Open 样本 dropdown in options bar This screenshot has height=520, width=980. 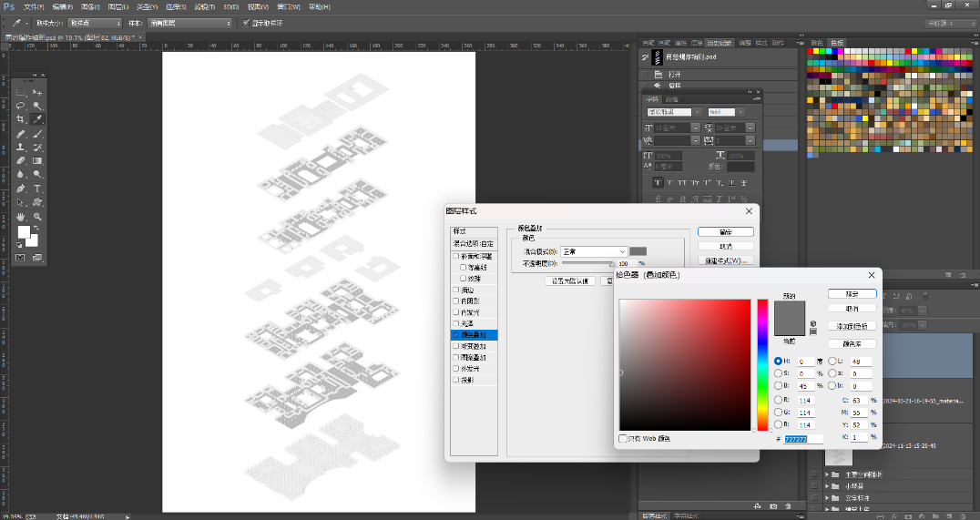coord(190,23)
